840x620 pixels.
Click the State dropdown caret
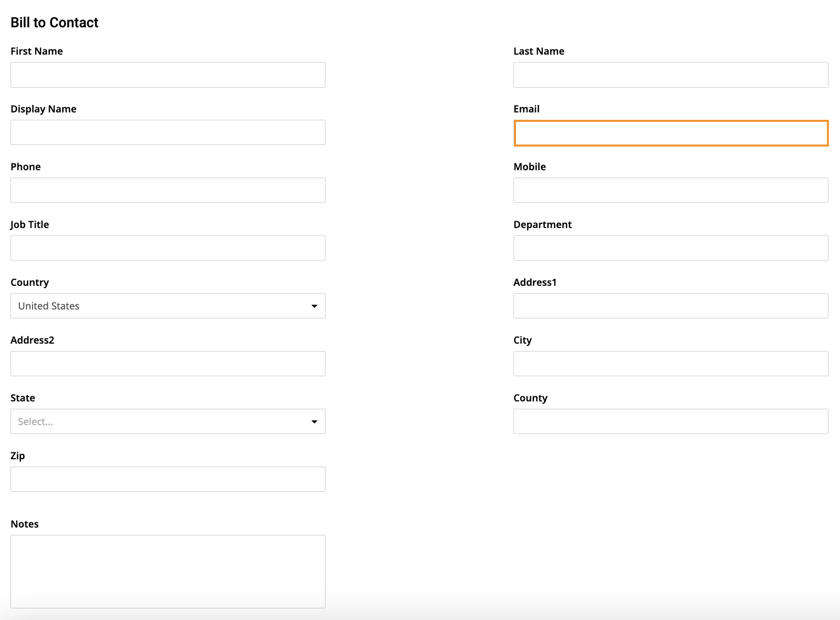[x=314, y=421]
